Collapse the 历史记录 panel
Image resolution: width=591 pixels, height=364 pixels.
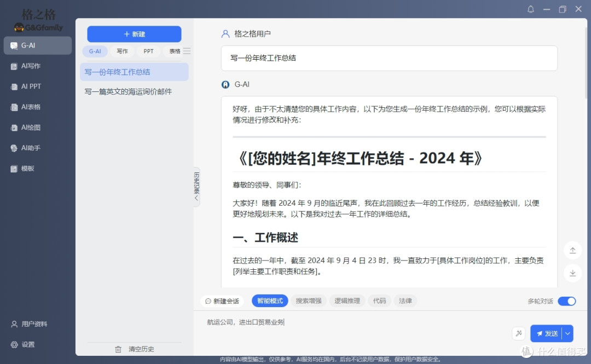pyautogui.click(x=196, y=187)
